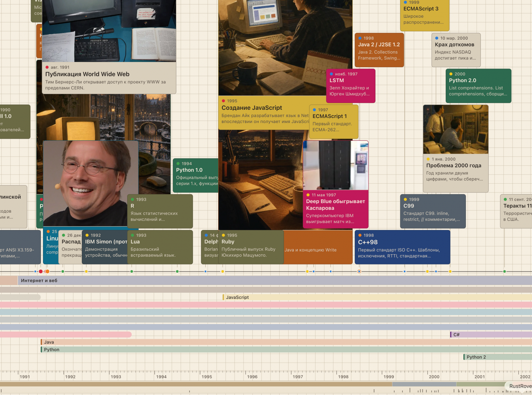
Task: Open the ECMAScript 1 card from 1997
Action: point(334,121)
